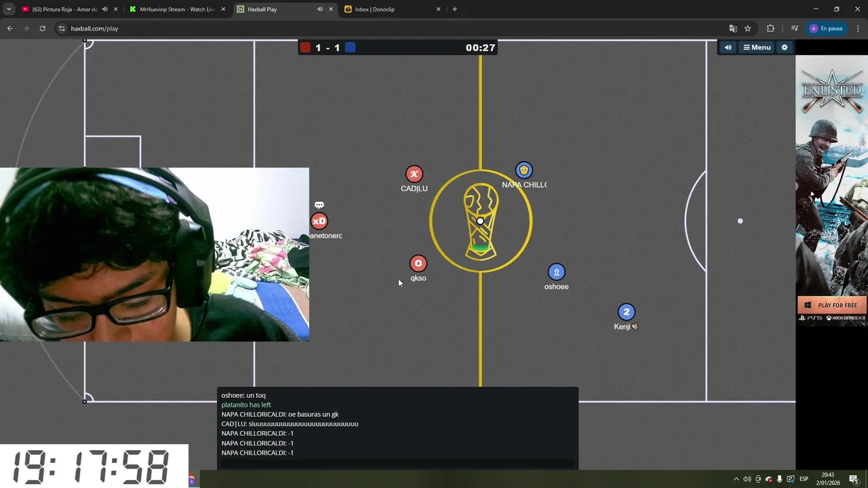Click the webcam overlay video
This screenshot has width=868, height=488.
tap(155, 254)
